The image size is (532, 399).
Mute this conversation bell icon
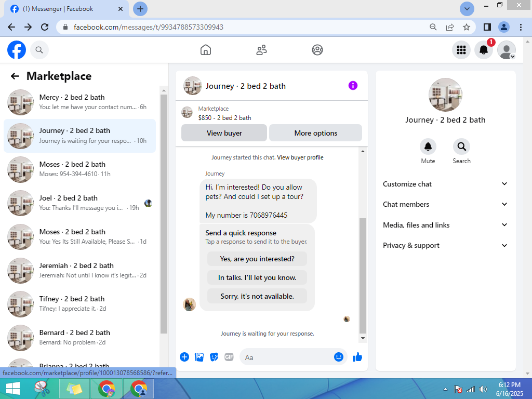tap(428, 147)
